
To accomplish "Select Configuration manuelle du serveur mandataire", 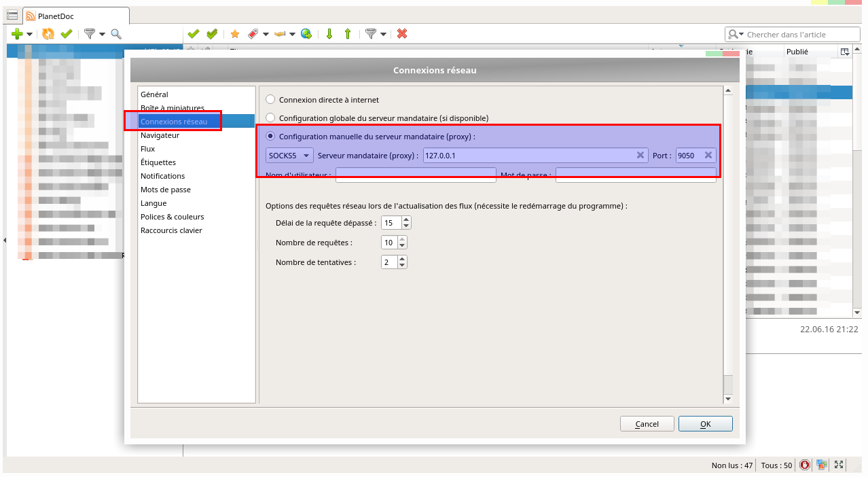I will 270,136.
